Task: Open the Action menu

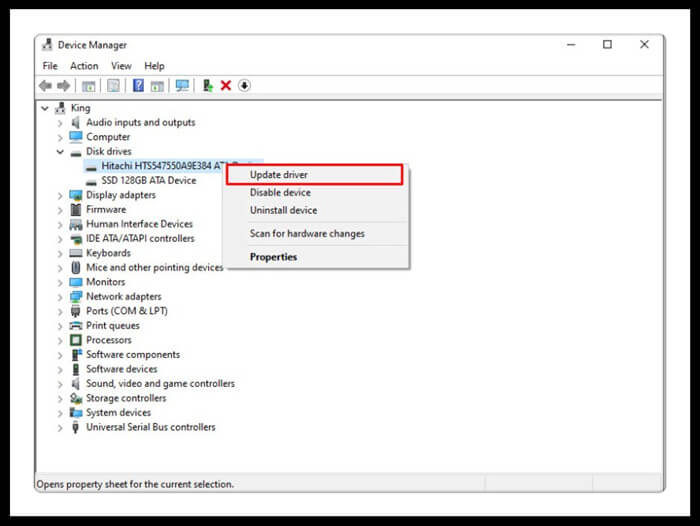Action: pyautogui.click(x=84, y=66)
